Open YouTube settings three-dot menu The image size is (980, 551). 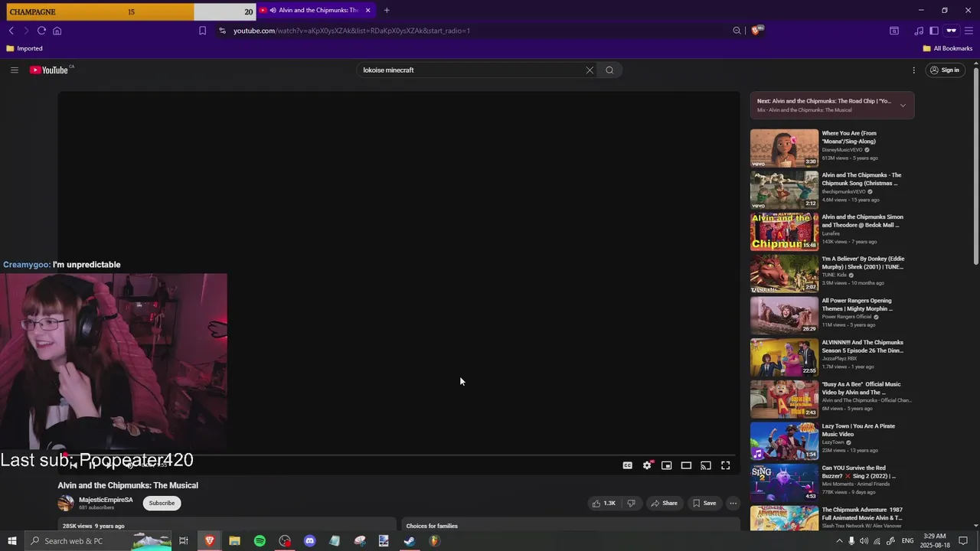coord(913,70)
